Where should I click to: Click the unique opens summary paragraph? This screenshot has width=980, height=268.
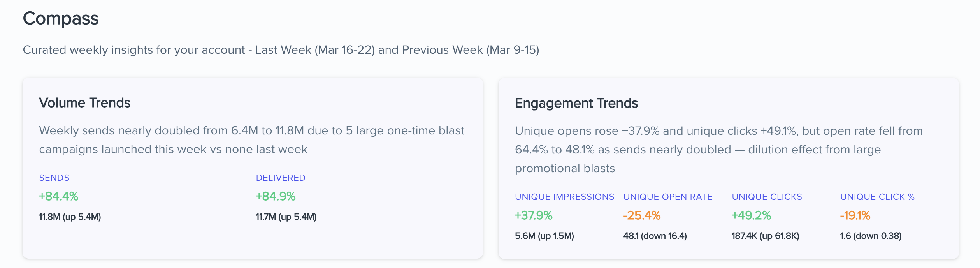coord(718,150)
